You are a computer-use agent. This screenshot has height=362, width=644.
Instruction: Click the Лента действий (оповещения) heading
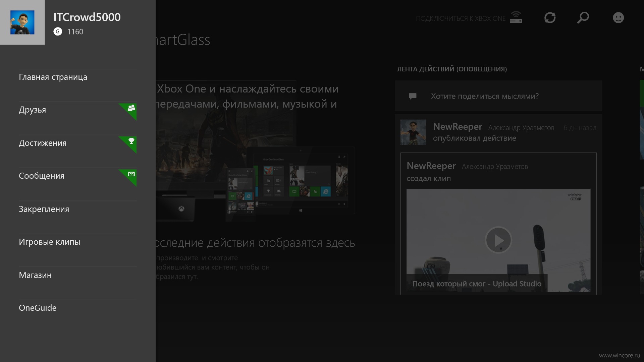point(452,69)
